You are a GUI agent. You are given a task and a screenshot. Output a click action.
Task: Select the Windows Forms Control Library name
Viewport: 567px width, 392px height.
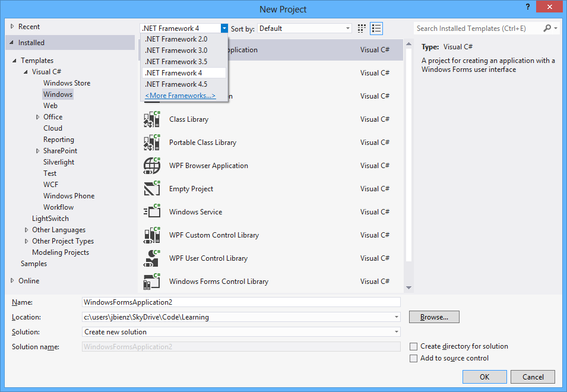point(218,282)
